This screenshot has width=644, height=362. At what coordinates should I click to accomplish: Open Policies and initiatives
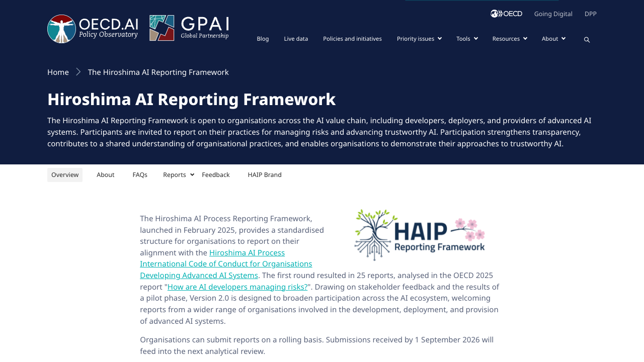point(352,39)
